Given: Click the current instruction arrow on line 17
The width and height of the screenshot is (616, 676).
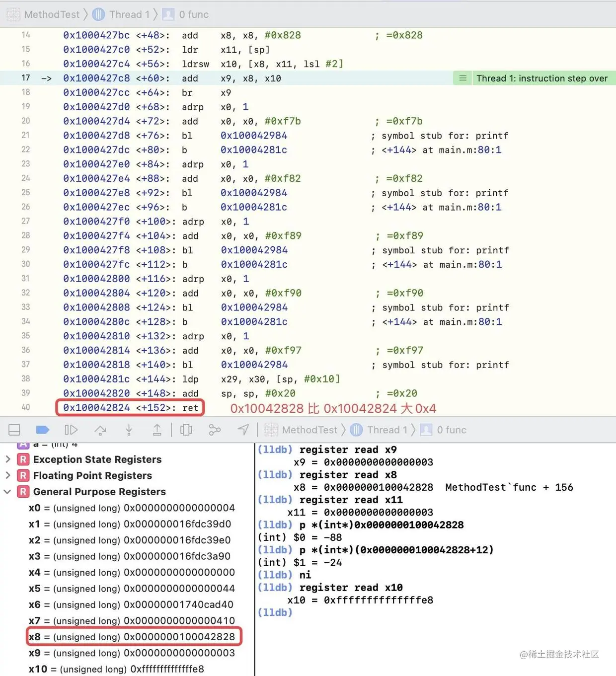Looking at the screenshot, I should (x=46, y=78).
